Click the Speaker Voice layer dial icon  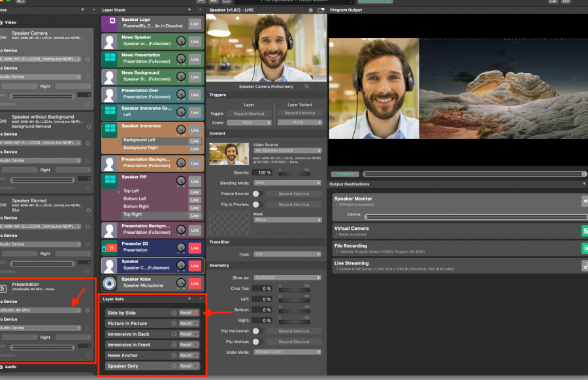point(181,283)
